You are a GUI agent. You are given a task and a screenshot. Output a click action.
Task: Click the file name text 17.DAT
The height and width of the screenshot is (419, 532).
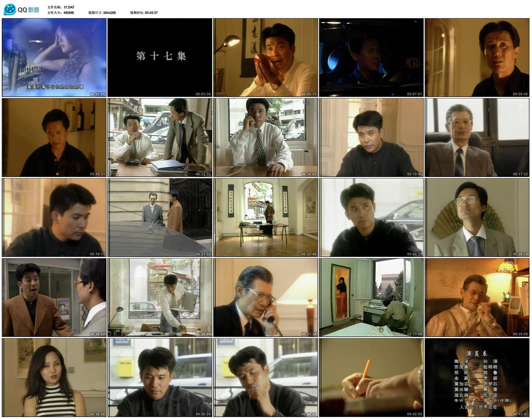(x=69, y=7)
